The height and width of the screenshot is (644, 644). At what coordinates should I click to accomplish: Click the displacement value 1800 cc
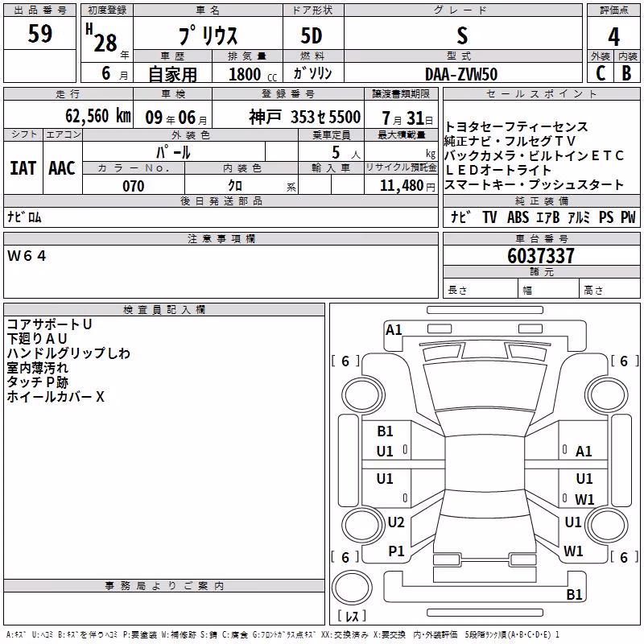pos(253,74)
